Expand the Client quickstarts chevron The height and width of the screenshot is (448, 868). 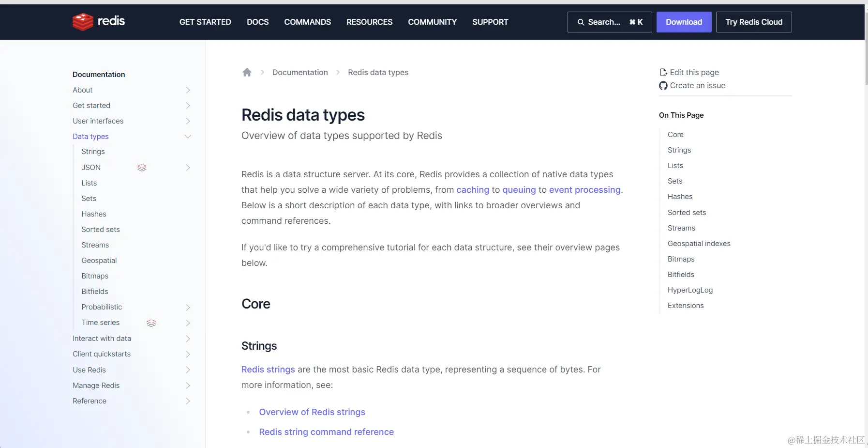point(188,354)
